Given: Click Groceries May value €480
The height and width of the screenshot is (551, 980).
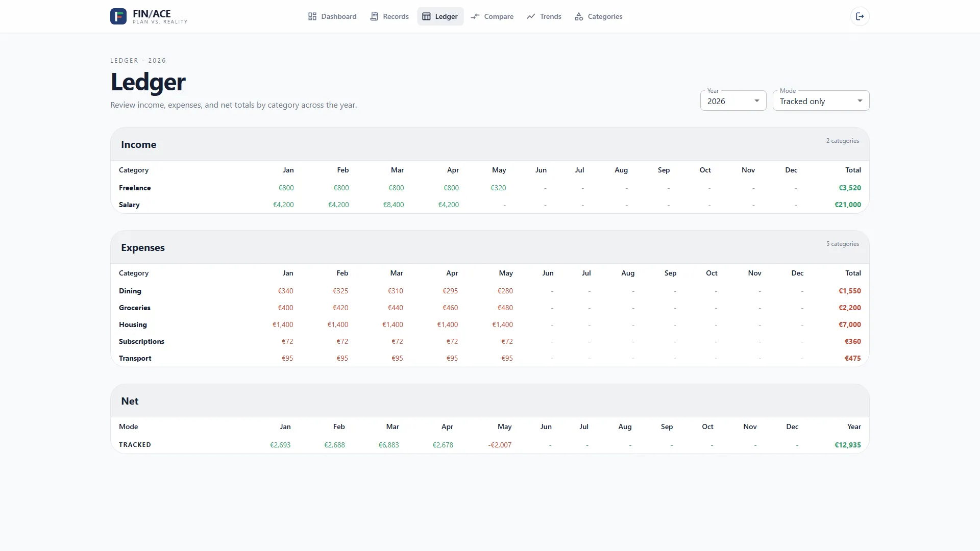Looking at the screenshot, I should (505, 308).
